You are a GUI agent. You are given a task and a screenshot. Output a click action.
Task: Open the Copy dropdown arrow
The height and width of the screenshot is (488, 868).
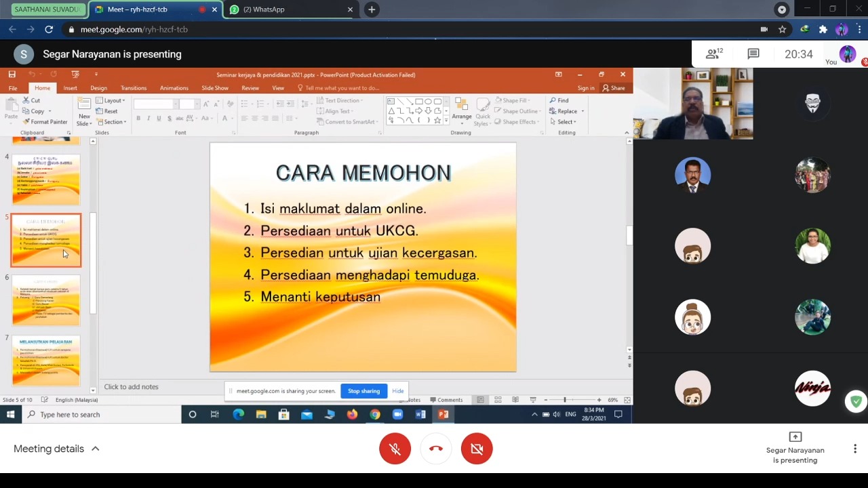tap(50, 111)
